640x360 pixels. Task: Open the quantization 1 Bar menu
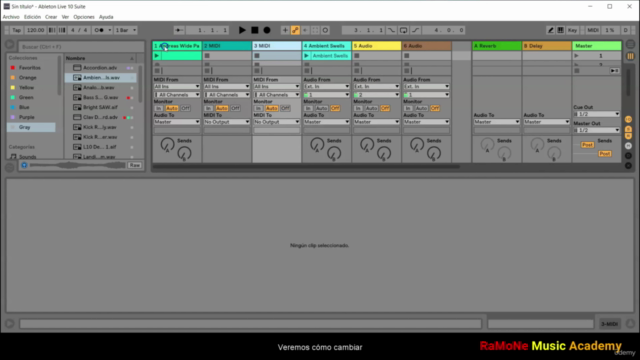[125, 30]
